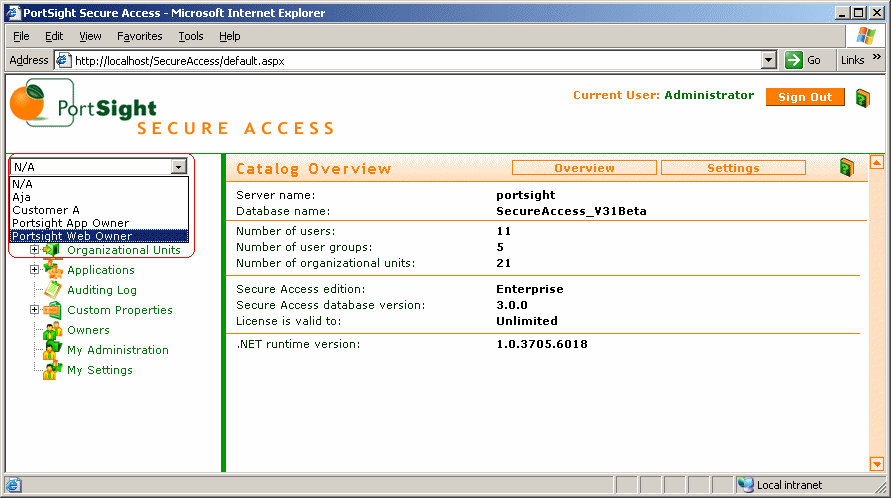The height and width of the screenshot is (498, 891).
Task: Click the Windows flag logo in the toolbar
Action: point(865,36)
